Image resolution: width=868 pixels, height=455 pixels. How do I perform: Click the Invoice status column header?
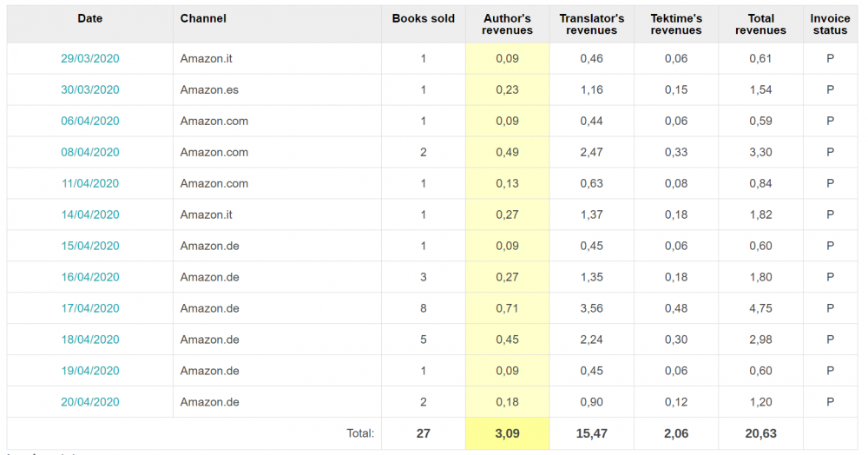pyautogui.click(x=830, y=24)
